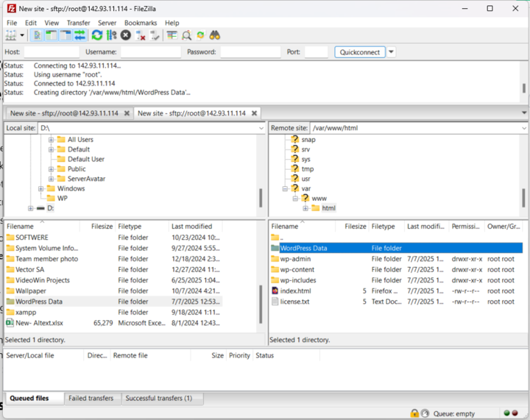Toggle transfer queue display

(79, 35)
